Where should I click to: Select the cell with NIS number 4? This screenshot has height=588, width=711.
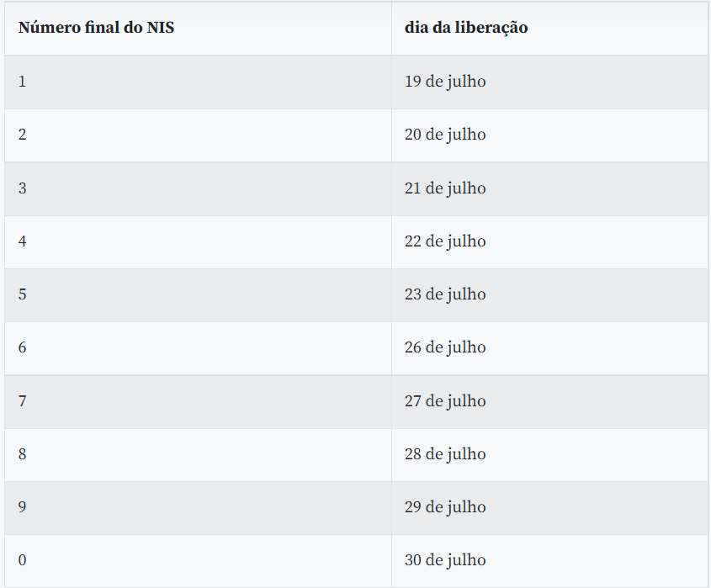point(199,241)
